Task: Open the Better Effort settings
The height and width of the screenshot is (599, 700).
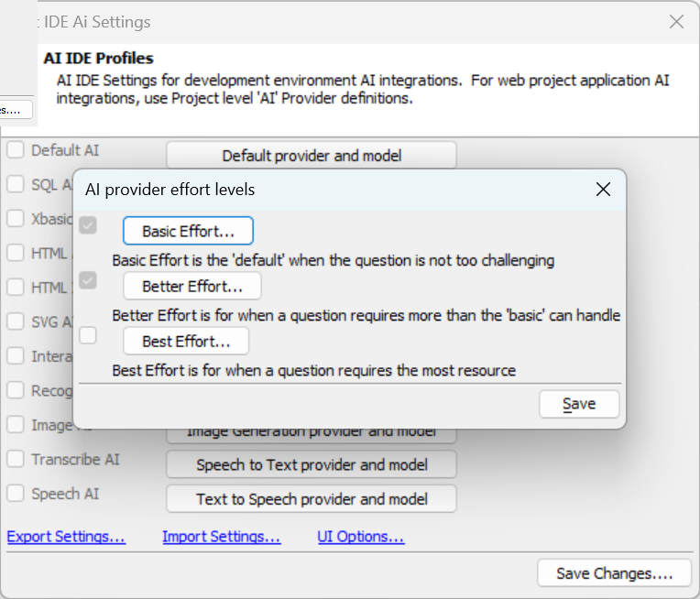Action: (192, 286)
